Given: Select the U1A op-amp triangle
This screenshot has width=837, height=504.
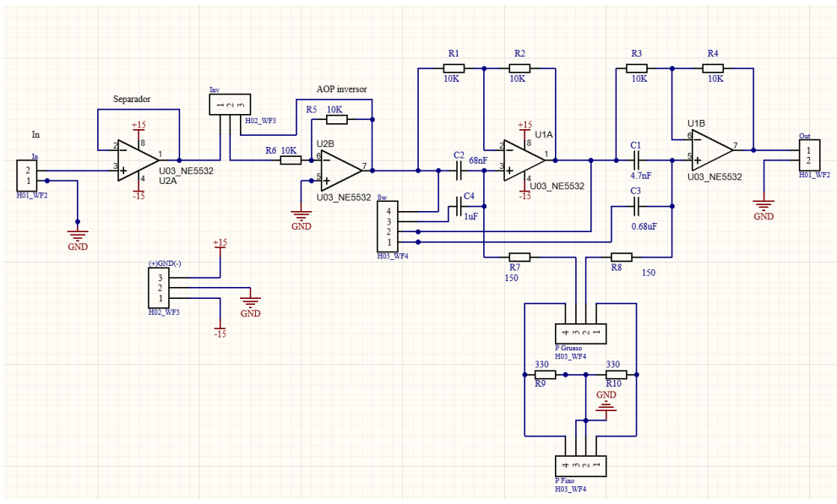Looking at the screenshot, I should [x=524, y=160].
